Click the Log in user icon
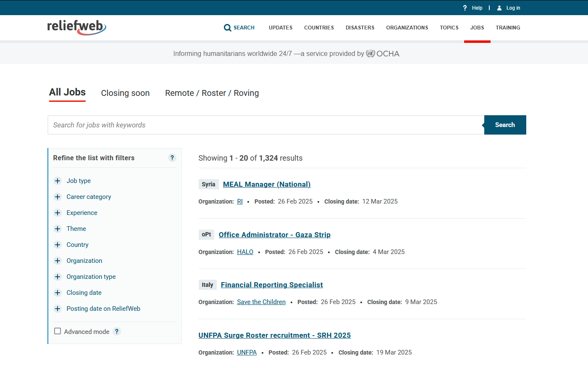Image resolution: width=588 pixels, height=368 pixels. coord(499,8)
